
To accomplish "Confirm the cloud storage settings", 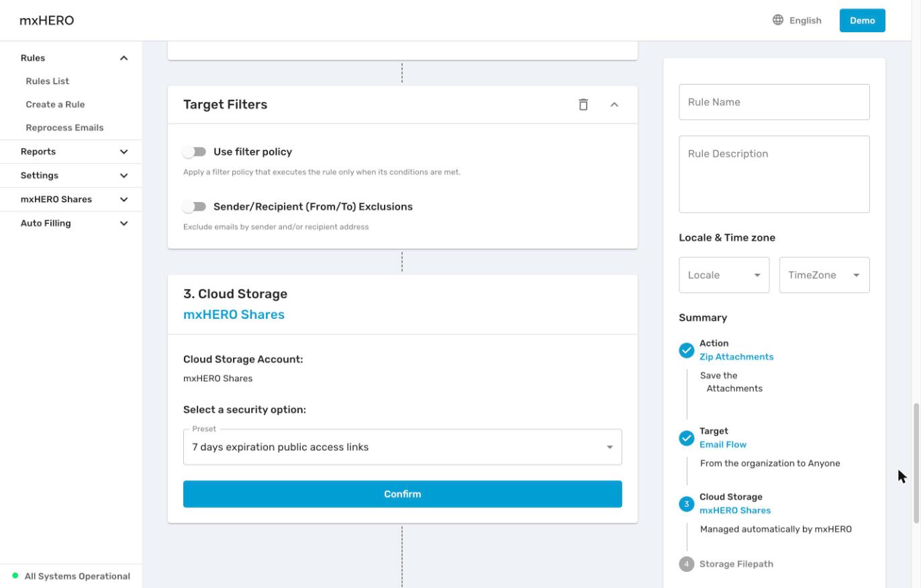I will tap(403, 494).
